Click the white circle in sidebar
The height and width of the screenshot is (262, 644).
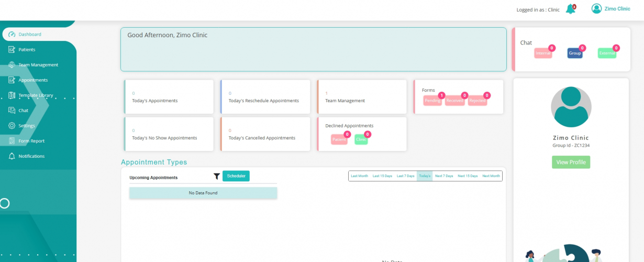pos(5,203)
